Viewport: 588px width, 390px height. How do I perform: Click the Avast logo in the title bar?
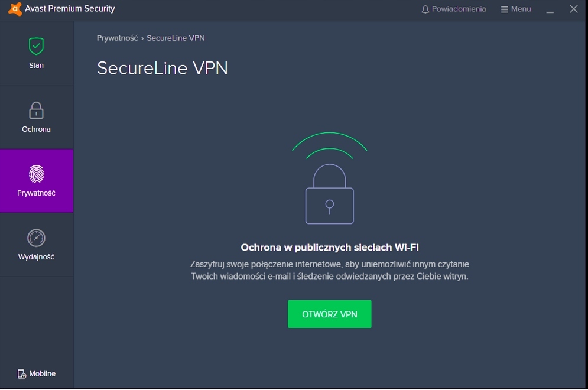click(15, 9)
